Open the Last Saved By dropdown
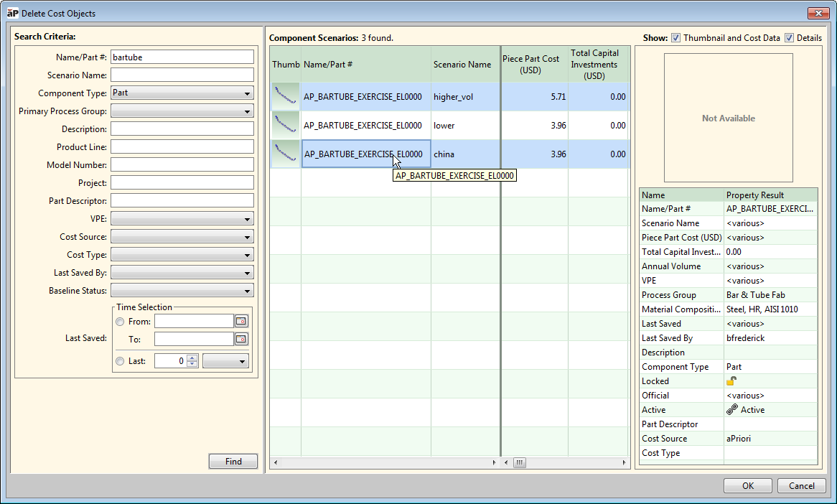837x504 pixels. tap(182, 273)
